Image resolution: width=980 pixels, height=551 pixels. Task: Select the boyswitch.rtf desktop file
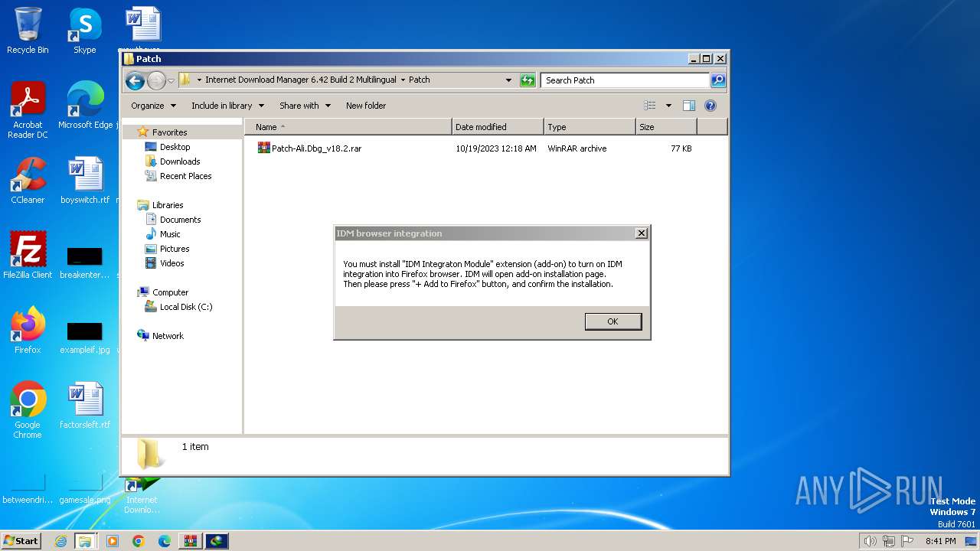(x=85, y=181)
